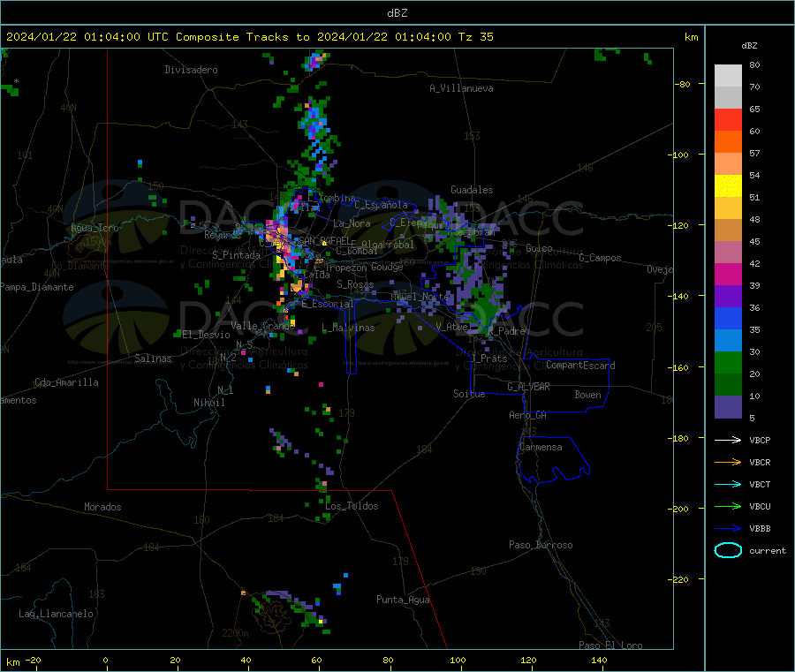Click the cyan 'current' ellipse legend icon
This screenshot has width=795, height=672.
pyautogui.click(x=728, y=550)
